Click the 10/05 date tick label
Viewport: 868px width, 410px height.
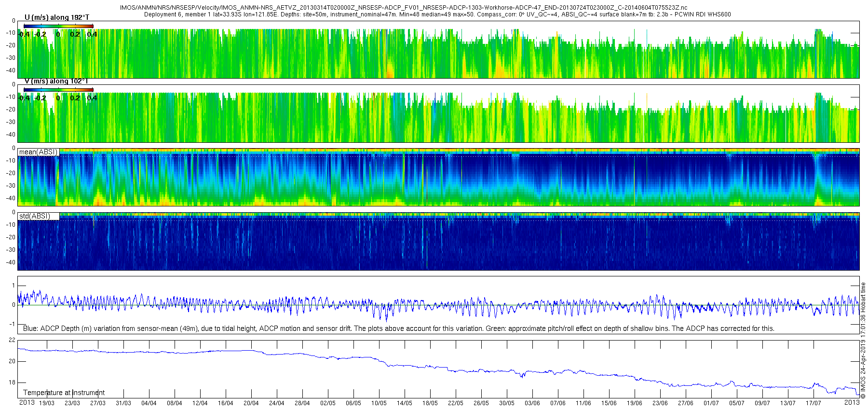click(x=379, y=403)
